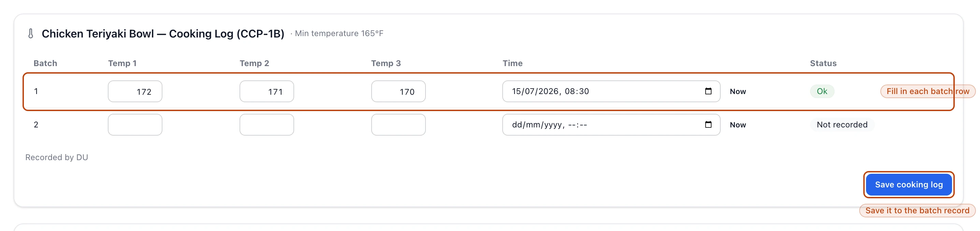980x231 pixels.
Task: Click 'Fill in each batch row' hint
Action: 927,91
